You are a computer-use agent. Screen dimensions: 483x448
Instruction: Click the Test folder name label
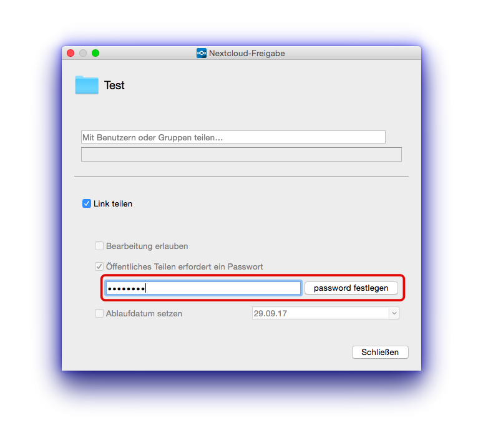114,85
